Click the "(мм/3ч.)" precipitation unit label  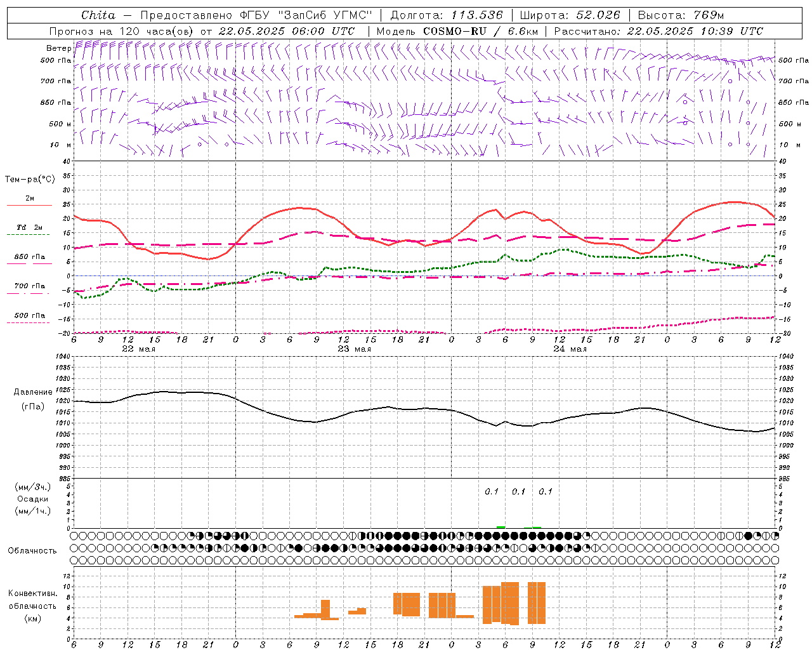32,487
